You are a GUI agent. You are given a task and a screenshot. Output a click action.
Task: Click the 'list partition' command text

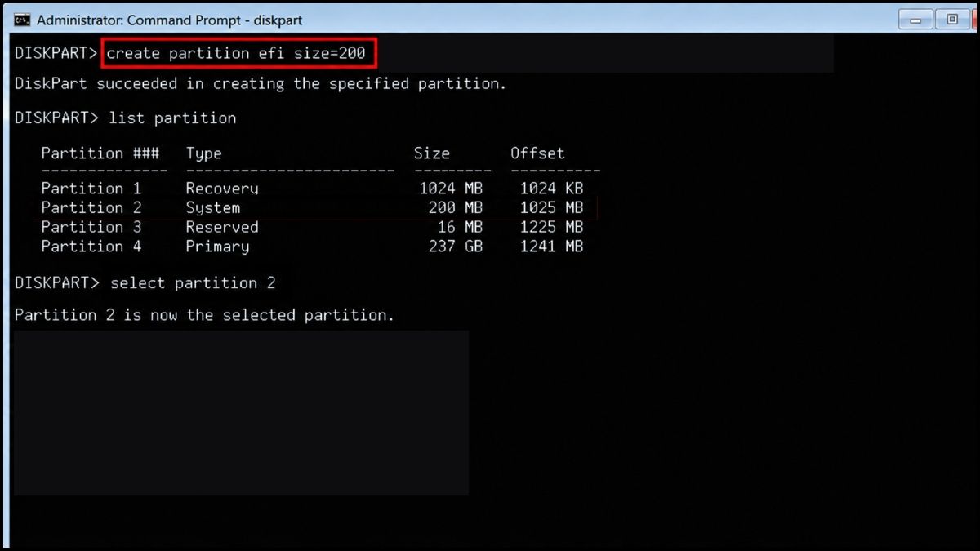click(172, 118)
